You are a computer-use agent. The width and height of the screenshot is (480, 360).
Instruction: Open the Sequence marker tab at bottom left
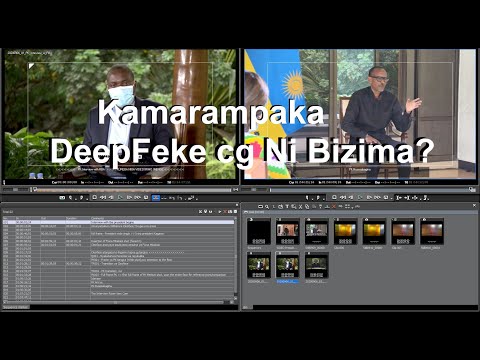click(x=16, y=307)
